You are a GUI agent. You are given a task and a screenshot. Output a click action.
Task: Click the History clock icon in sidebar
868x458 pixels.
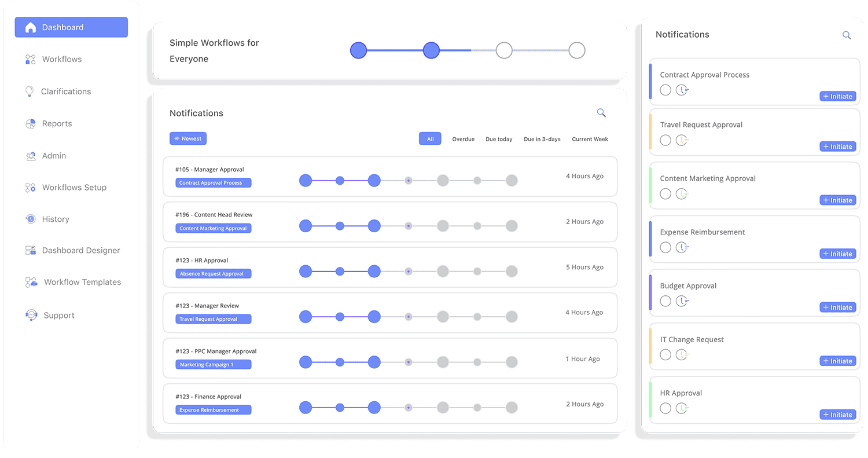pos(31,219)
